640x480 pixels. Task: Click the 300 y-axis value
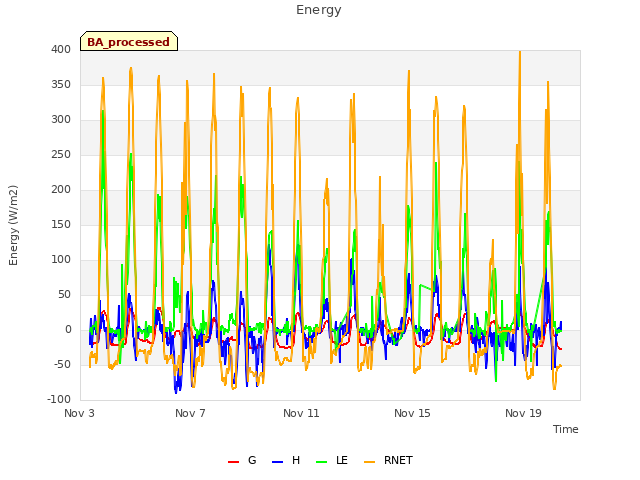click(x=61, y=120)
